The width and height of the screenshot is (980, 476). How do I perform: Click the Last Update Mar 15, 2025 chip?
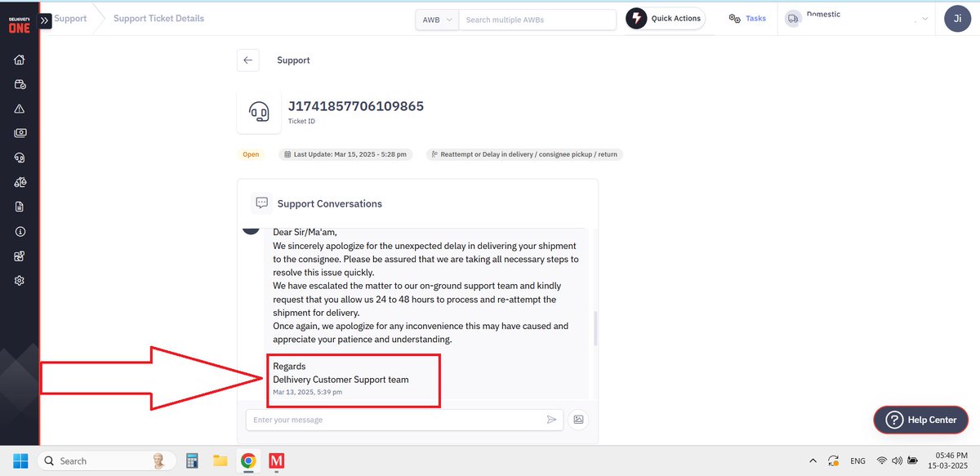click(345, 154)
